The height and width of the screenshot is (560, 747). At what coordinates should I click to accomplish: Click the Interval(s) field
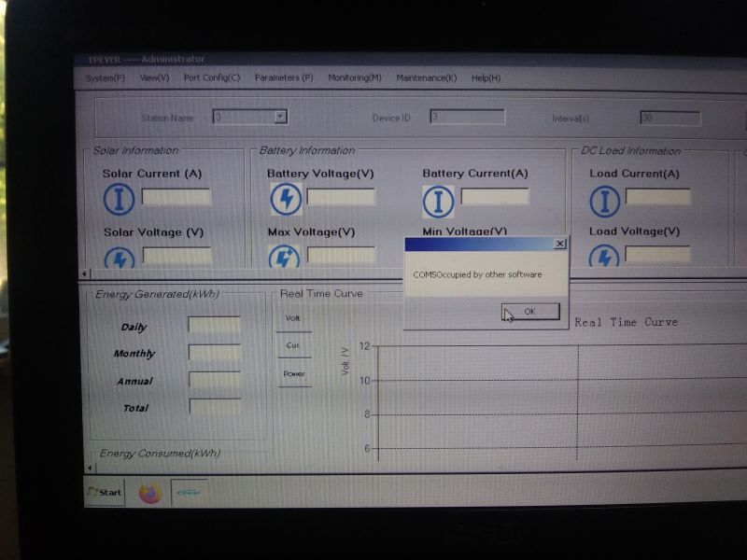(x=669, y=119)
